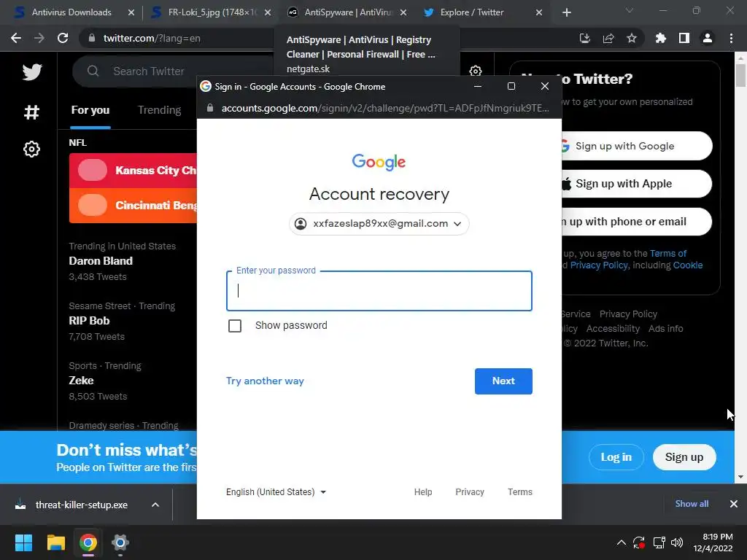The height and width of the screenshot is (560, 747).
Task: Toggle the Chrome side panel icon
Action: tap(684, 38)
